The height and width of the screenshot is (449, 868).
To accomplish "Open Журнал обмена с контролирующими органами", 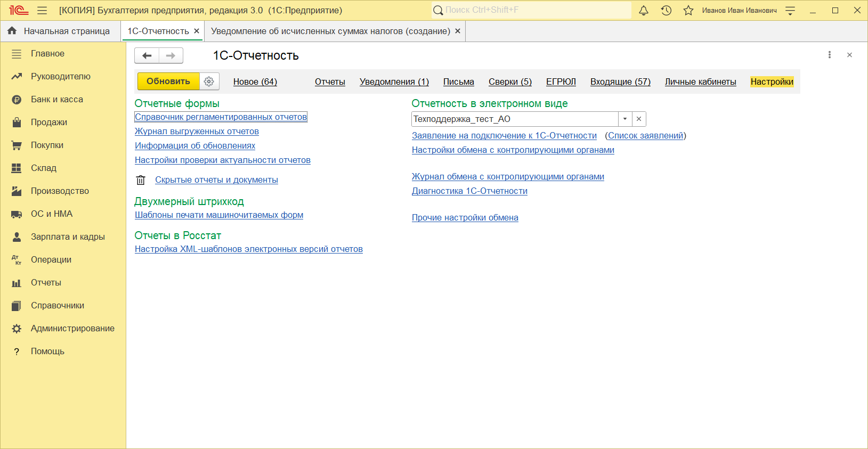I will (508, 177).
